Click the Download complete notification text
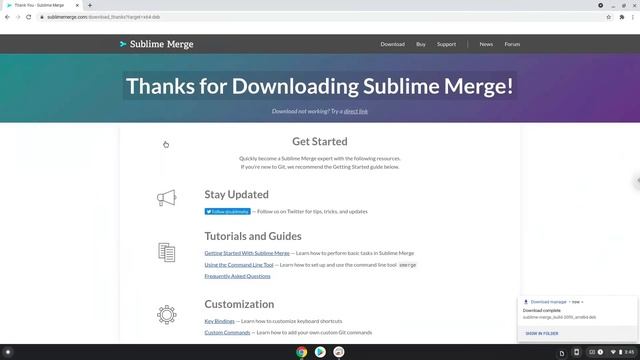Viewport: 640px width, 360px height. coord(542,310)
